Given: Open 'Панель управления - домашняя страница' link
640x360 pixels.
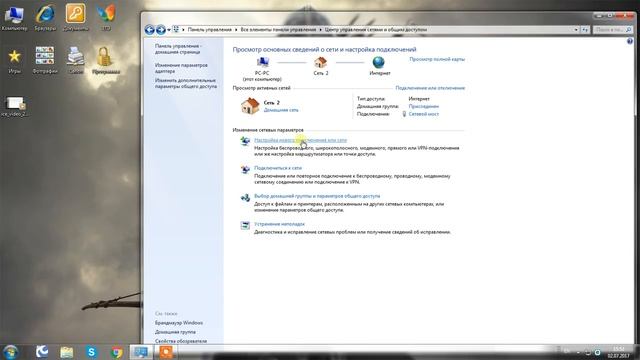Looking at the screenshot, I should point(178,49).
